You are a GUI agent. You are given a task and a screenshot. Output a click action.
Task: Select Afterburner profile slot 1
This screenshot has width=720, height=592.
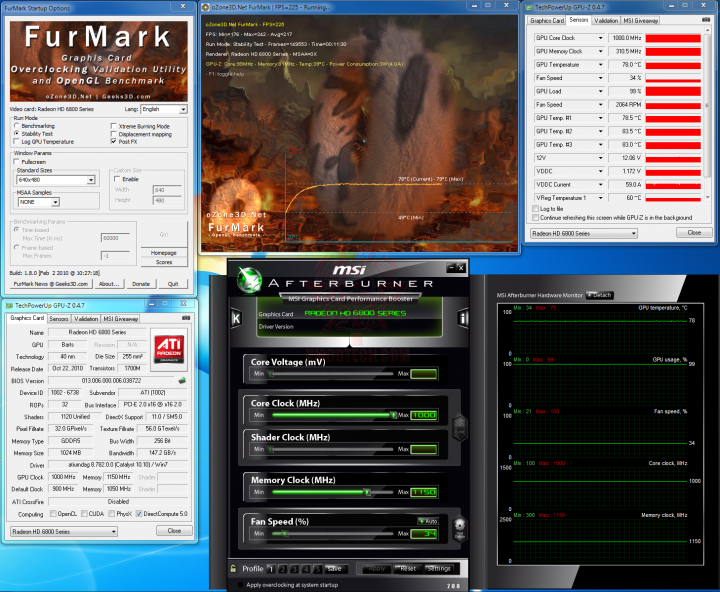tap(271, 569)
